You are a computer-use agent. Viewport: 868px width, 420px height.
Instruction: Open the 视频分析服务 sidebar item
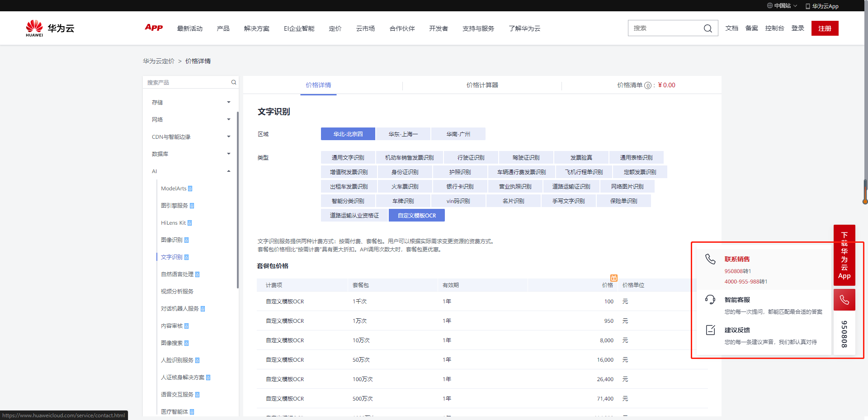tap(177, 292)
